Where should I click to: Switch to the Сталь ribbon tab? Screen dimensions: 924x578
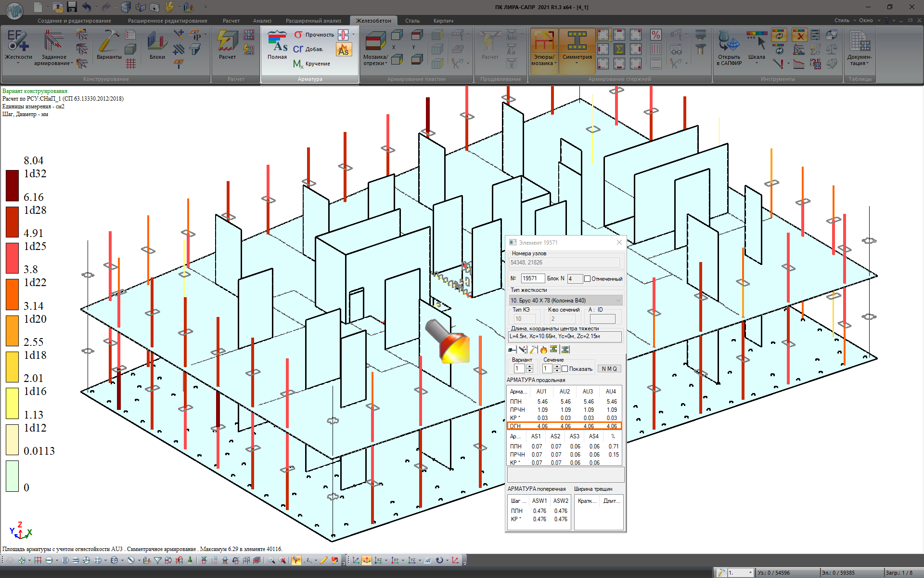point(412,21)
